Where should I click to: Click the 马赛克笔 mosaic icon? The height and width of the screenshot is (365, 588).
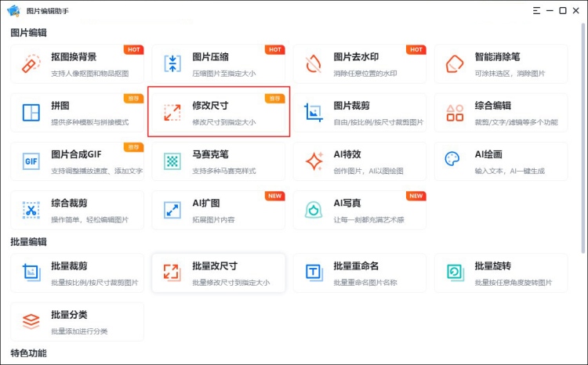coord(172,161)
